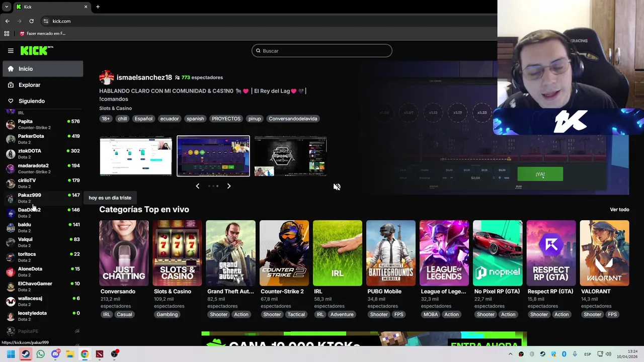644x362 pixels.
Task: Click ismaelsanchez18 streamer avatar
Action: [107, 77]
